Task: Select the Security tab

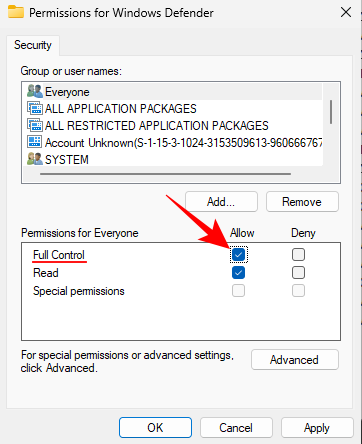Action: tap(33, 45)
